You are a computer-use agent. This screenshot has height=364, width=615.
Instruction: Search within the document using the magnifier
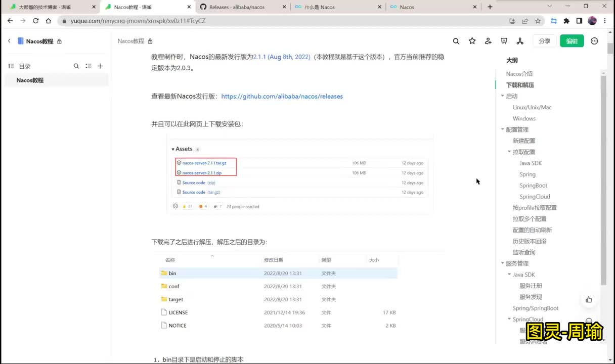tap(456, 41)
